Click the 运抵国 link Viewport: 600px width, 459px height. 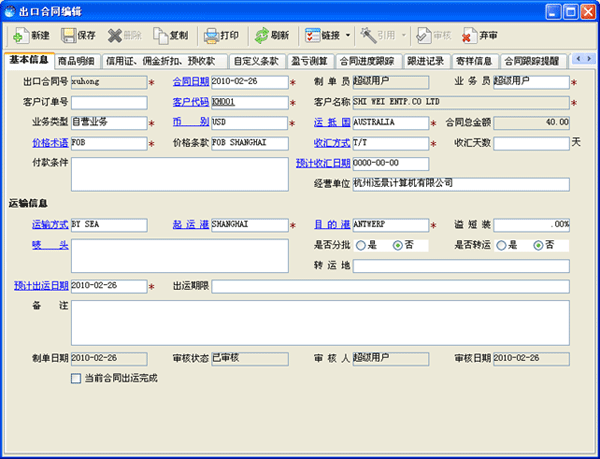click(332, 122)
